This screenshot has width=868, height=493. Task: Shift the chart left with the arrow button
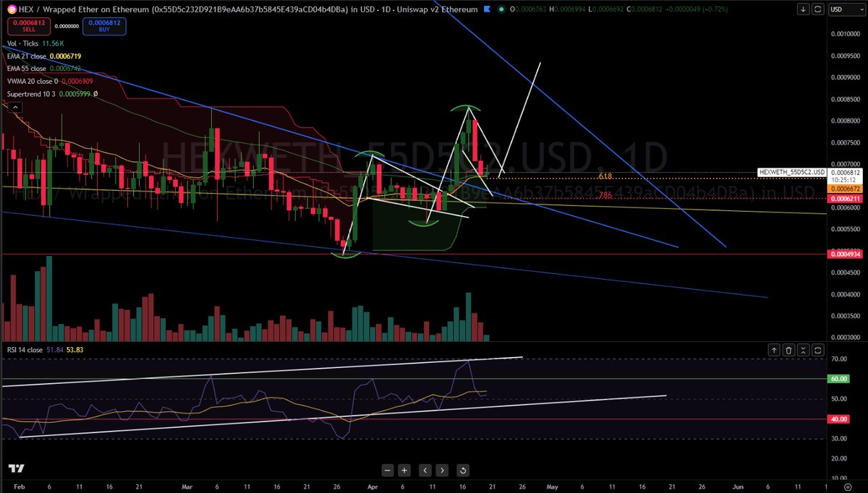[x=425, y=470]
